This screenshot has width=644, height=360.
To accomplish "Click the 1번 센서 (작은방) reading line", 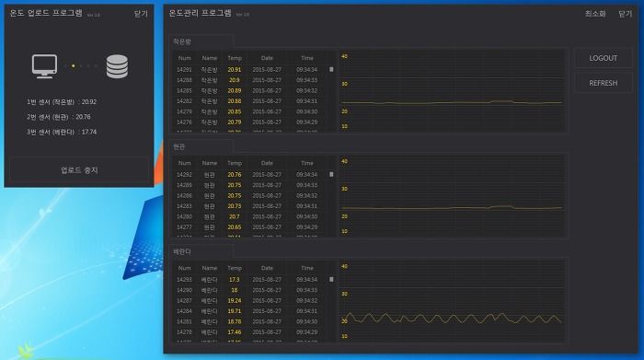I will (x=62, y=101).
